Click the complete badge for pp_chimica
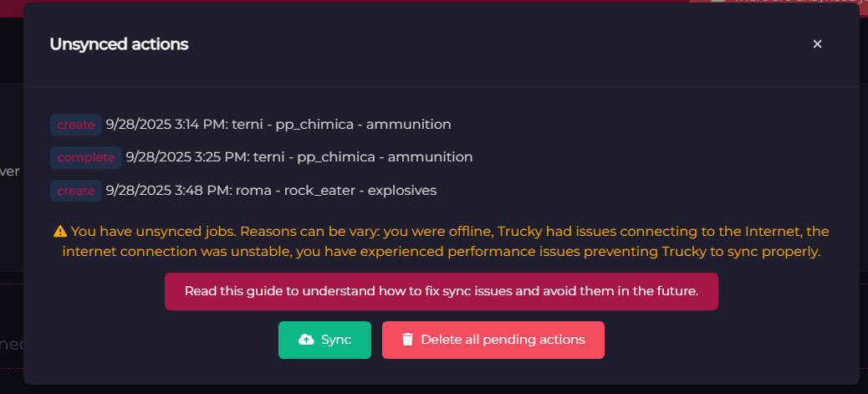868x394 pixels. 85,157
